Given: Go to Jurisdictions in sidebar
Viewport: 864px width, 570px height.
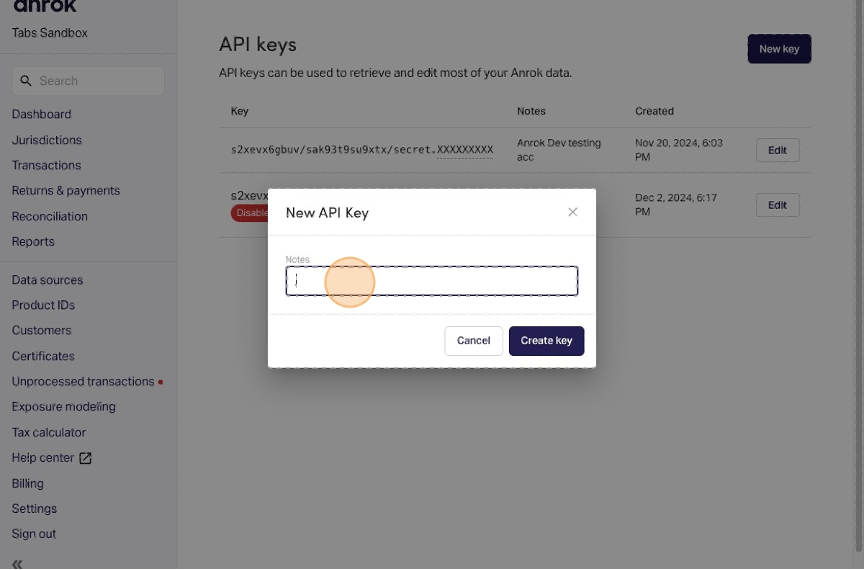Looking at the screenshot, I should point(47,140).
